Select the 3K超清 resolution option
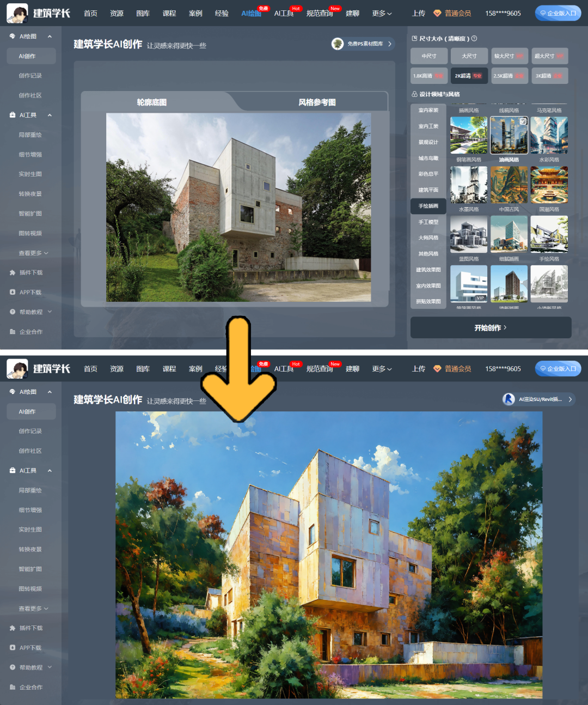Image resolution: width=588 pixels, height=705 pixels. (550, 76)
